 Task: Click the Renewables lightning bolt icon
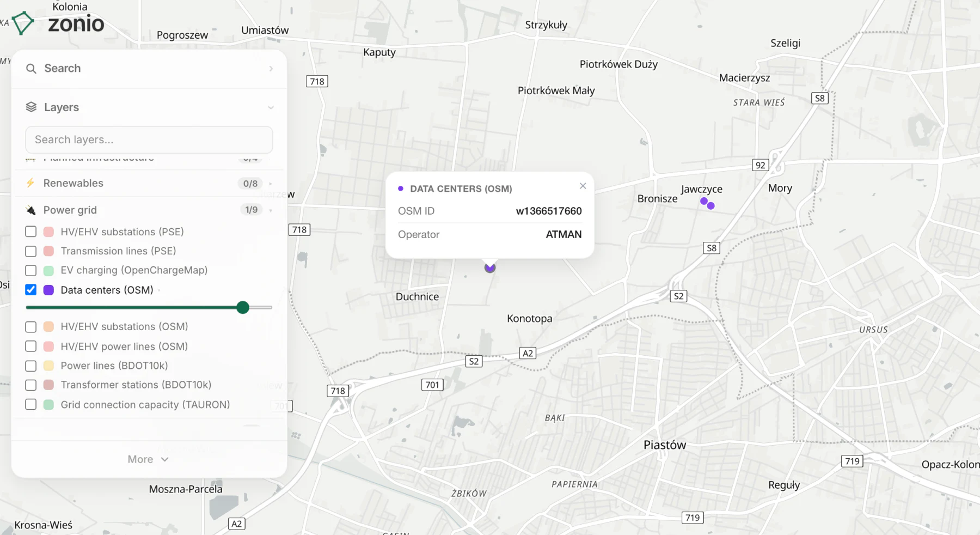(30, 183)
